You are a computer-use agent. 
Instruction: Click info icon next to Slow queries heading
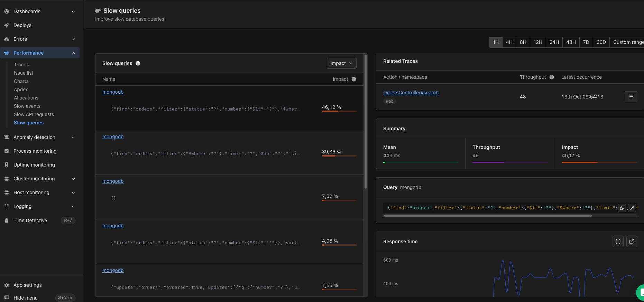point(138,63)
